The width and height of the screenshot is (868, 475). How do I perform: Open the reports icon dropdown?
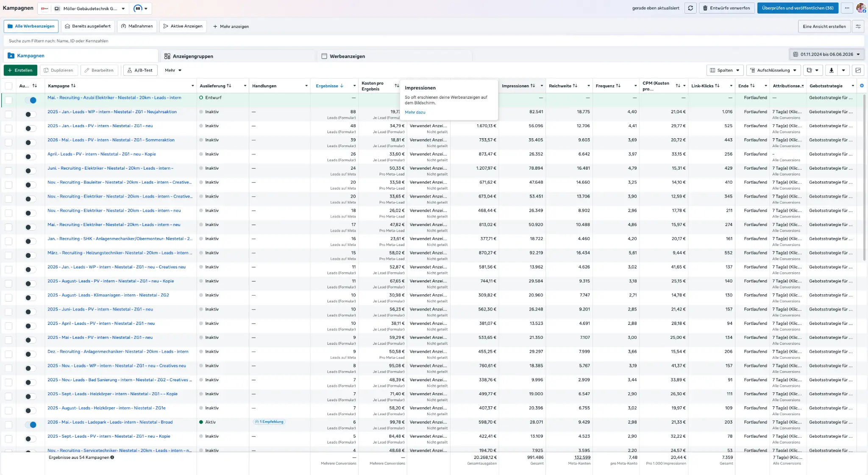click(812, 70)
